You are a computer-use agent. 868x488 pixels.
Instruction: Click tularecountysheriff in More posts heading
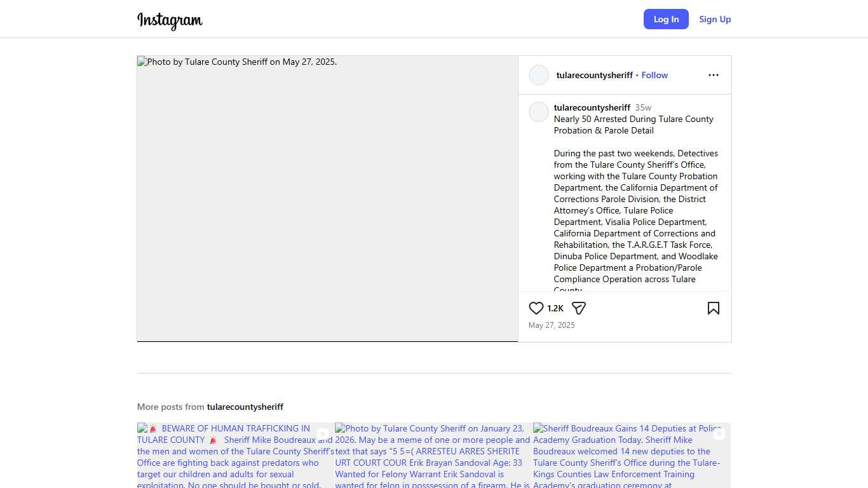245,407
